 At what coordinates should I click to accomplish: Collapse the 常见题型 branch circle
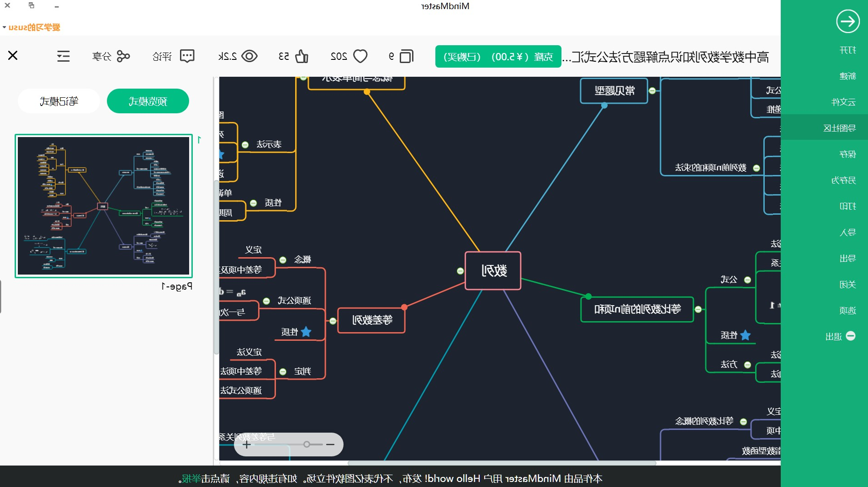pos(652,90)
